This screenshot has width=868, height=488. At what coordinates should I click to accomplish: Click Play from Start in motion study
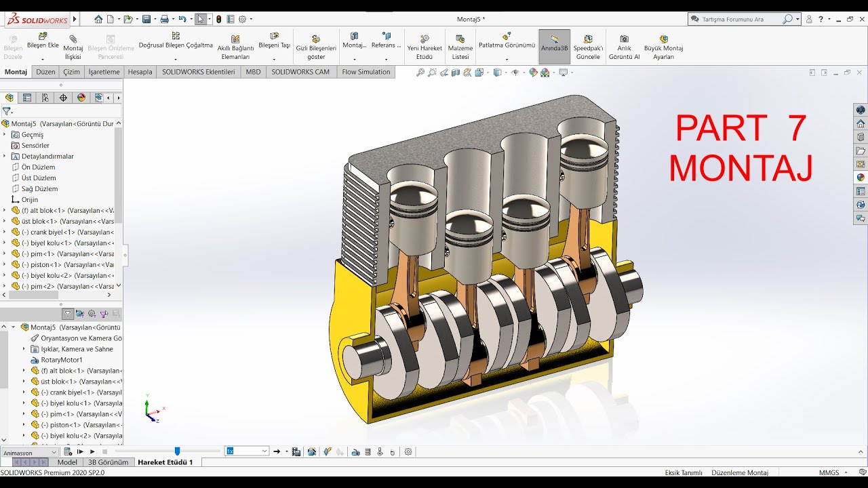(x=80, y=451)
